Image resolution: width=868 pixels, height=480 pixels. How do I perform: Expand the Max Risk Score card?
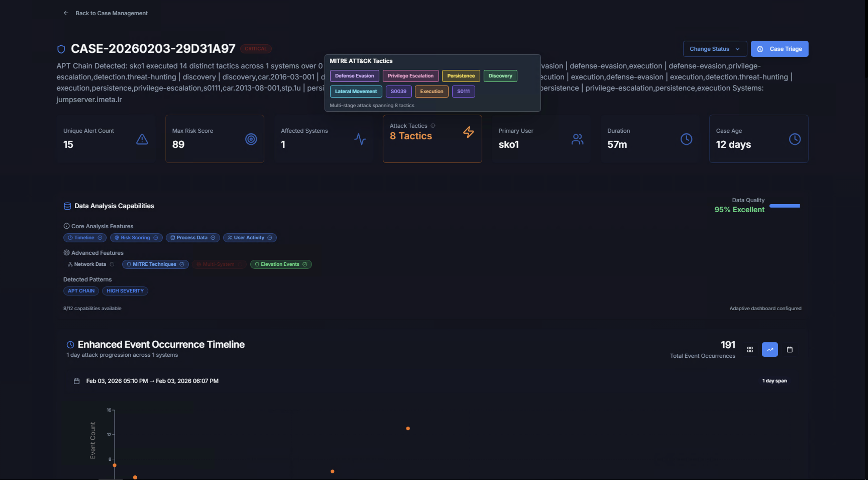(214, 139)
